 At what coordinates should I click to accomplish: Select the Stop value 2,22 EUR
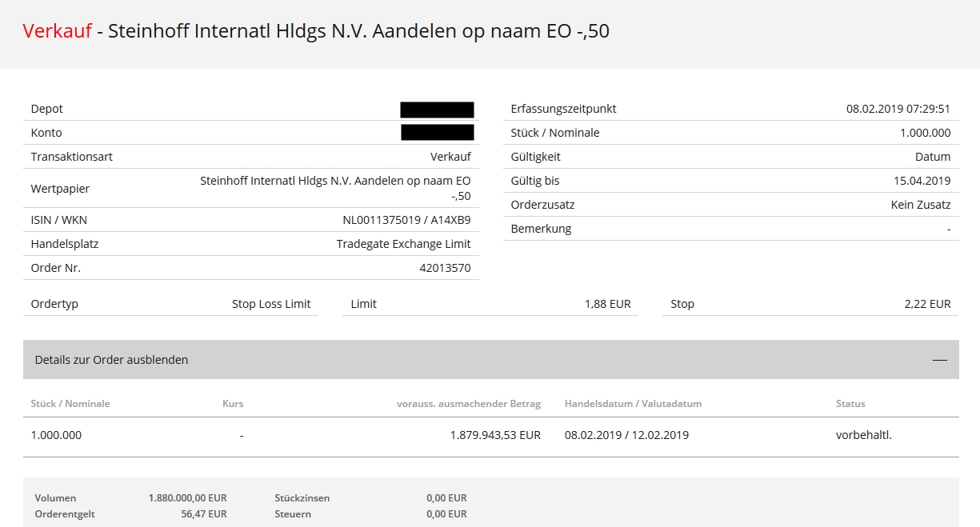coord(928,304)
